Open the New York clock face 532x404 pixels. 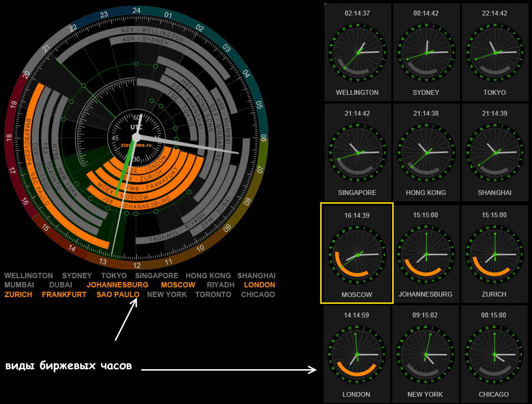(426, 355)
